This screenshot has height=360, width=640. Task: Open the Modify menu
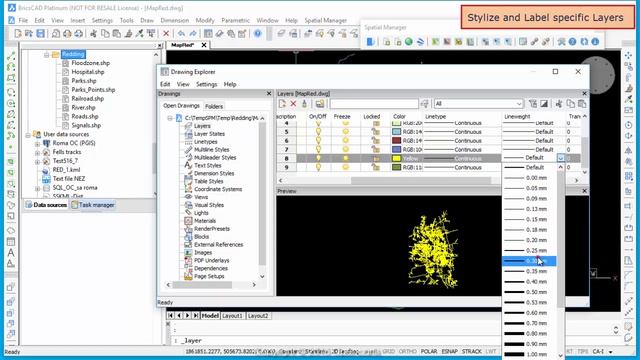[x=205, y=20]
